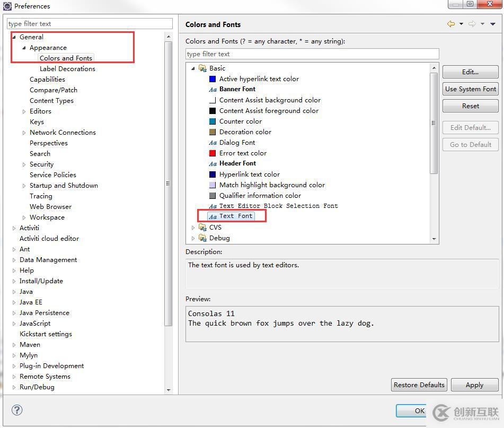Expand the Startup and Shutdown node
The width and height of the screenshot is (504, 428).
[24, 186]
